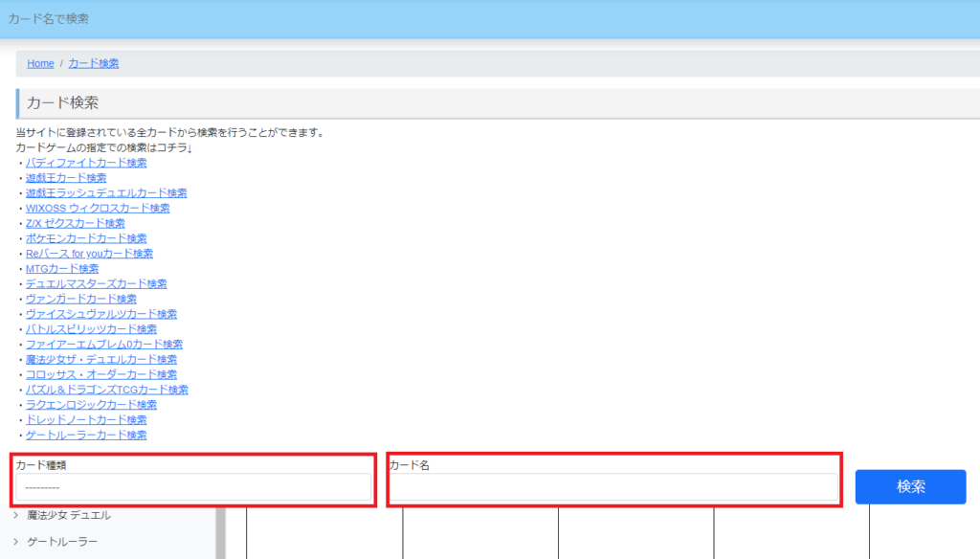Expand the 魔法少女 デュエル tree chevron

pyautogui.click(x=16, y=515)
